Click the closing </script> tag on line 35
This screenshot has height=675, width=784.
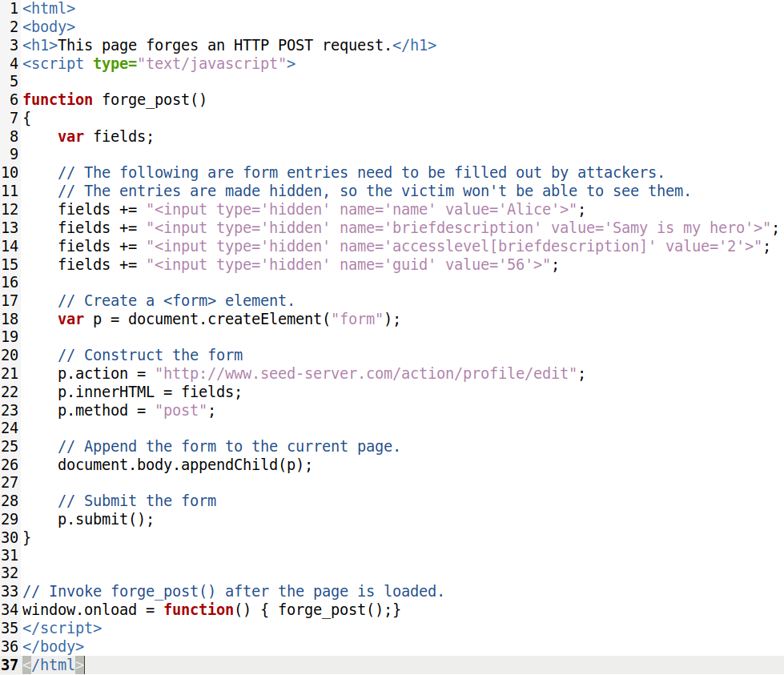62,628
